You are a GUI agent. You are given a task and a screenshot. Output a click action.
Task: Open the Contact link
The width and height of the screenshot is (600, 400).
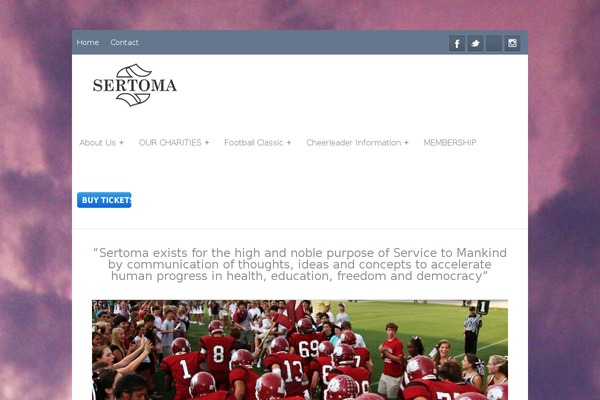(x=124, y=42)
